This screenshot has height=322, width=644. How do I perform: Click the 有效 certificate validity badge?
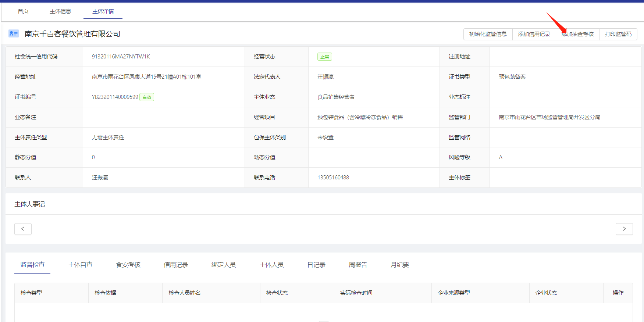[147, 97]
